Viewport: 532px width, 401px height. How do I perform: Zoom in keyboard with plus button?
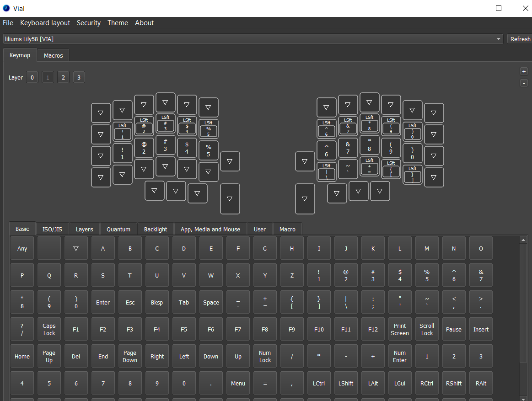(524, 71)
